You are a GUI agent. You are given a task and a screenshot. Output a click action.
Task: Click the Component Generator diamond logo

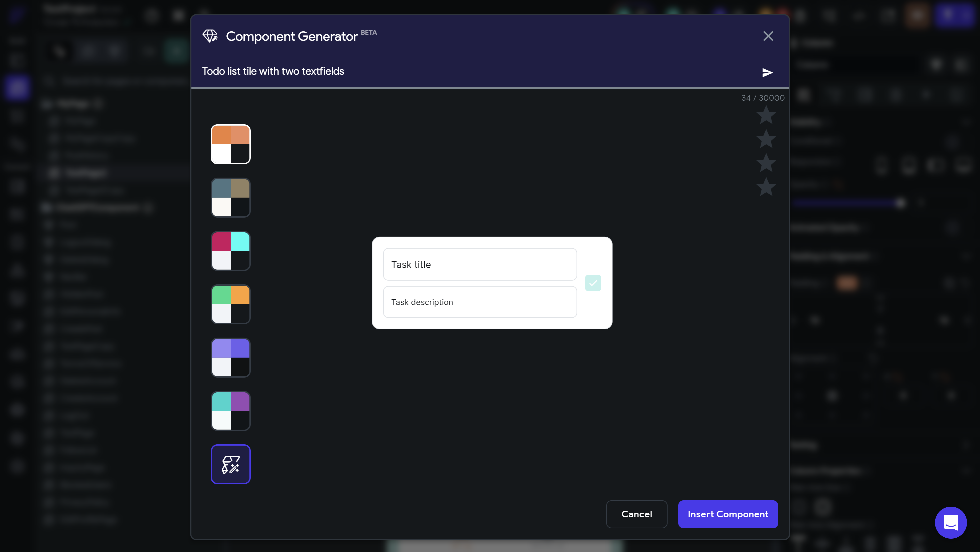(x=210, y=36)
